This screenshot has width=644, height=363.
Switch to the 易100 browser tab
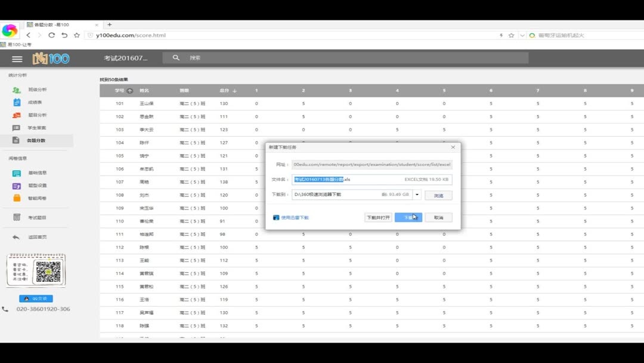61,24
